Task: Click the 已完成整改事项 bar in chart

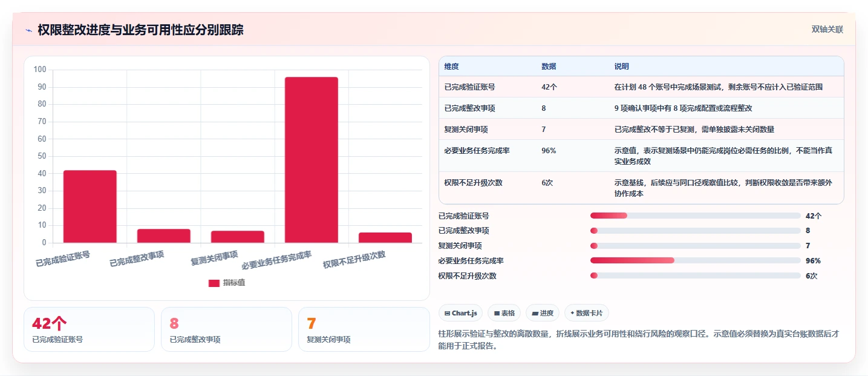Action: coord(164,236)
